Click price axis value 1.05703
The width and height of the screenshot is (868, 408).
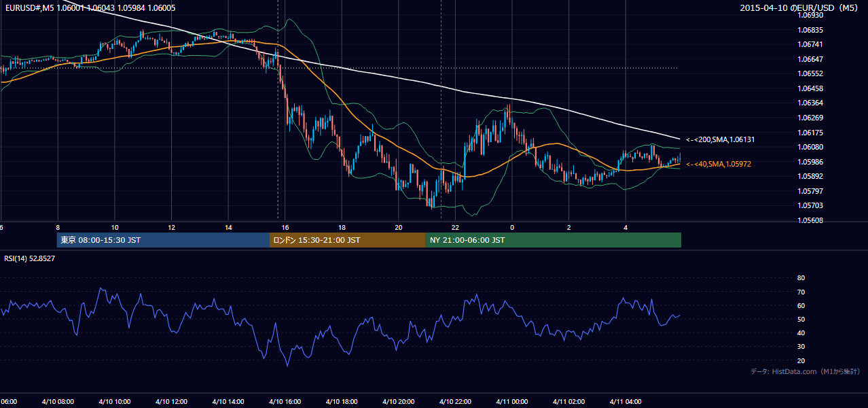[x=811, y=205]
